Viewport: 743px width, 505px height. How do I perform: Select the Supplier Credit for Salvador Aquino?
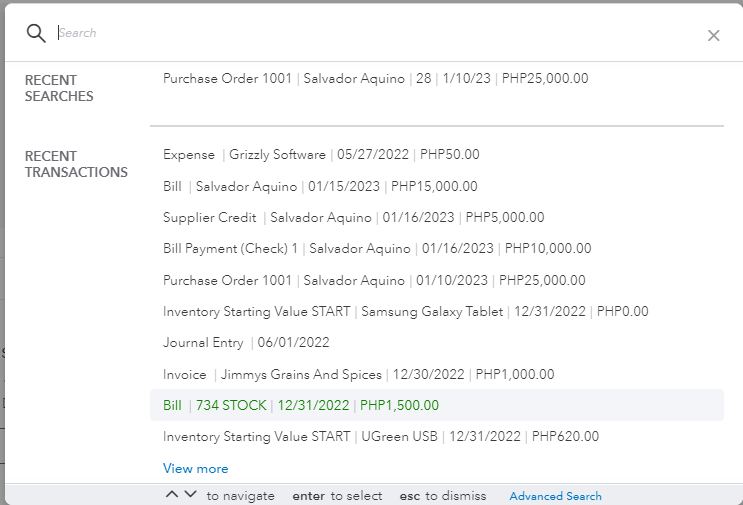[x=353, y=217]
